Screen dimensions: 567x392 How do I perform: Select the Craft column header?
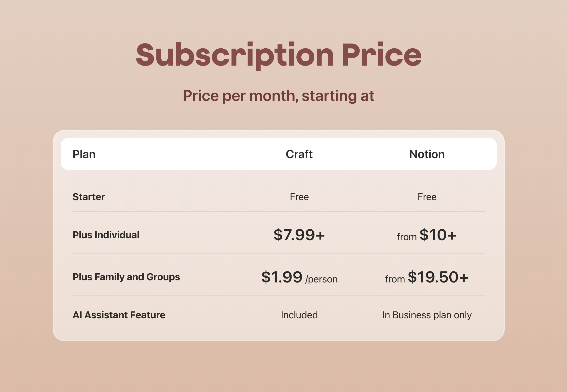click(299, 154)
